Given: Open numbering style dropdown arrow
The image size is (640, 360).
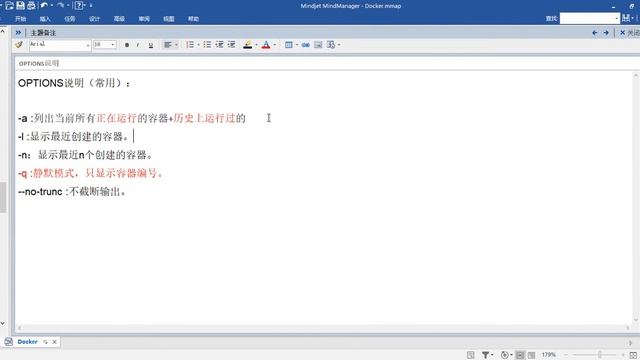Looking at the screenshot, I should [x=198, y=45].
